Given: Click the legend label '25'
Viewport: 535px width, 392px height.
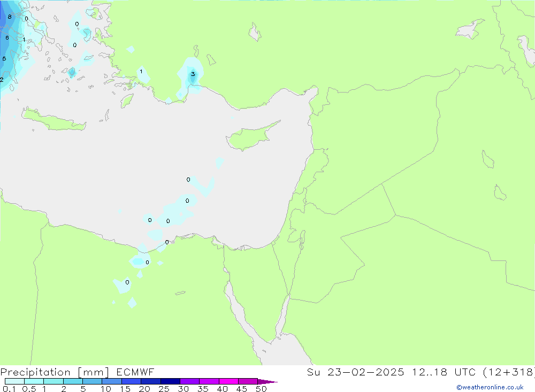Looking at the screenshot, I should 164,389.
